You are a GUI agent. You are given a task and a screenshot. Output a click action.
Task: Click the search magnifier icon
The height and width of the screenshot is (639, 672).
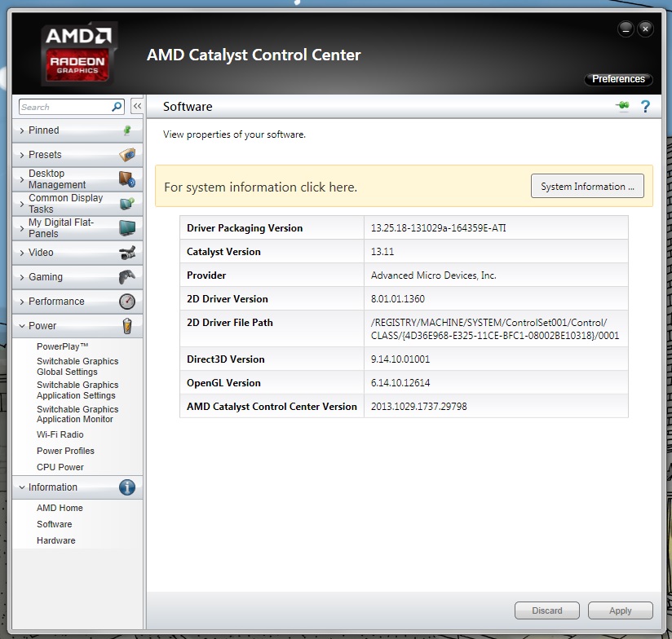coord(117,107)
